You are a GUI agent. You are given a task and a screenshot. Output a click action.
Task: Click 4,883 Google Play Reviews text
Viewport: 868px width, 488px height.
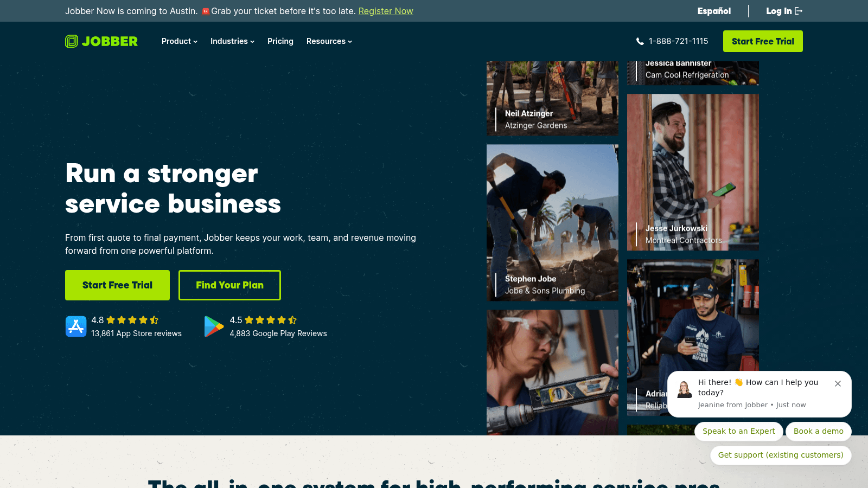[278, 333]
